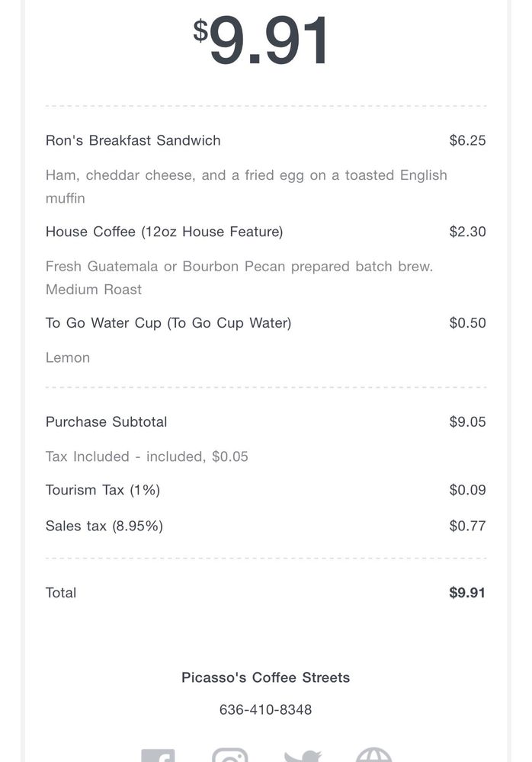Click the Tax Included note
This screenshot has width=532, height=762.
tap(147, 456)
